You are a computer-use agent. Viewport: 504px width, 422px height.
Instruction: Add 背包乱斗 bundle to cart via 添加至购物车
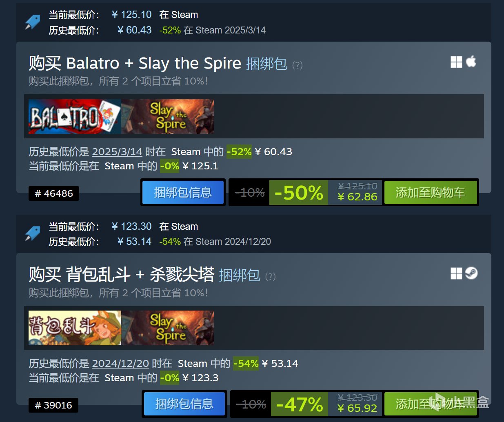click(x=431, y=404)
